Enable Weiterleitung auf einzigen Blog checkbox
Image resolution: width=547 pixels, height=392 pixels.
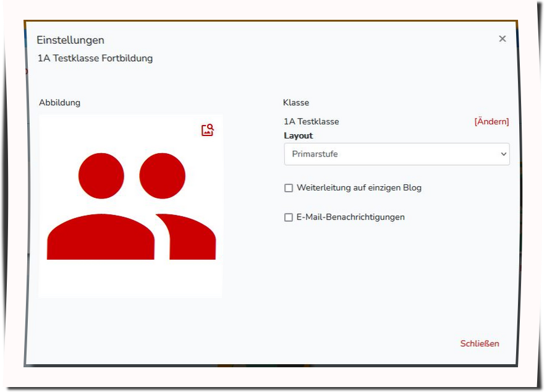point(289,188)
